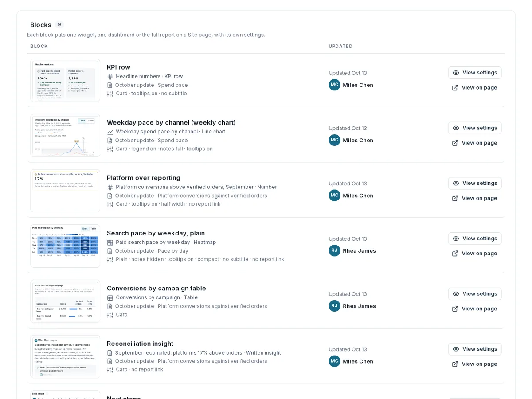
Task: Click the Reconciliation insight thumbnail
Action: pos(65,357)
